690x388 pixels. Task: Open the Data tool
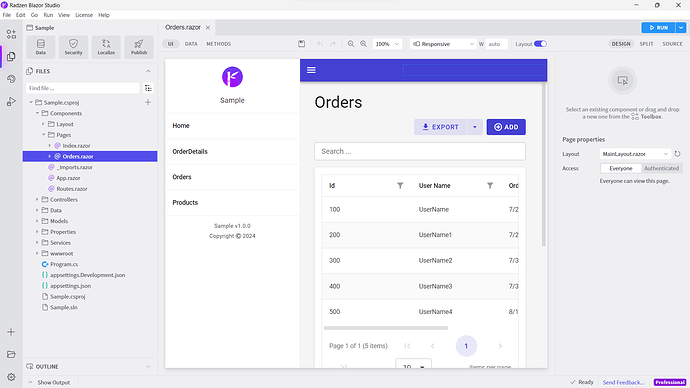(x=40, y=47)
